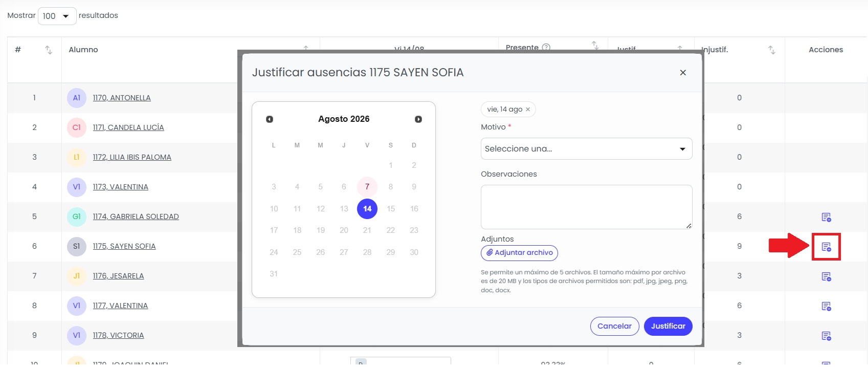Click the Alumno column header
The height and width of the screenshot is (367, 868).
(83, 50)
